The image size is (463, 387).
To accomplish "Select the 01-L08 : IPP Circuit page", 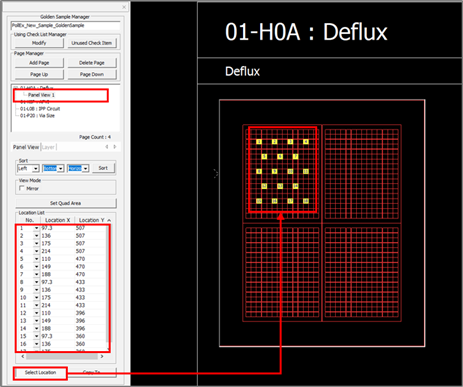I will coord(40,109).
